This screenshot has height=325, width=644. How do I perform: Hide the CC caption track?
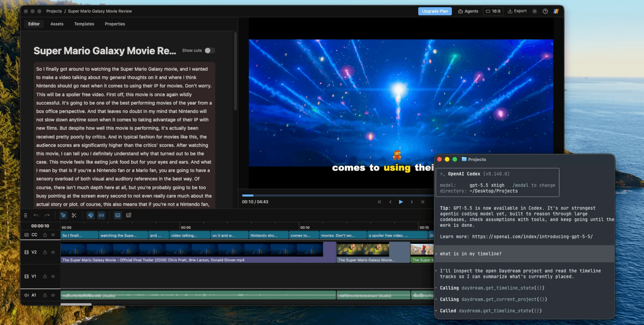[53, 235]
